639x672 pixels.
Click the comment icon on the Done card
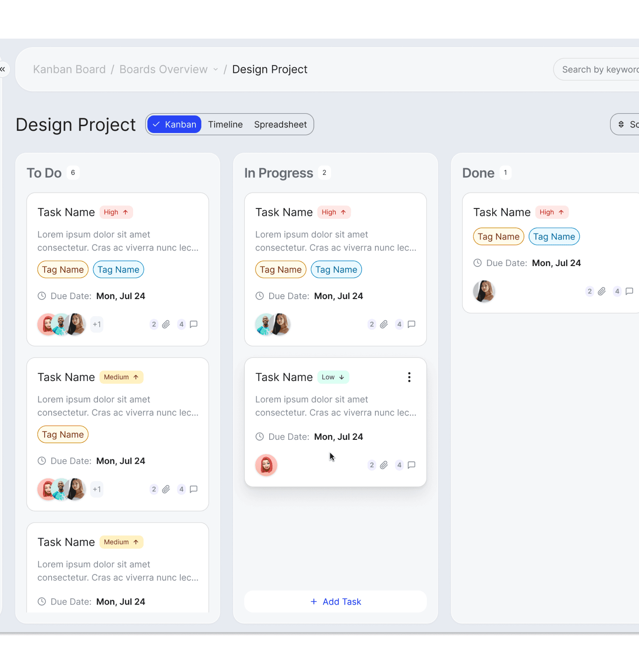point(630,291)
